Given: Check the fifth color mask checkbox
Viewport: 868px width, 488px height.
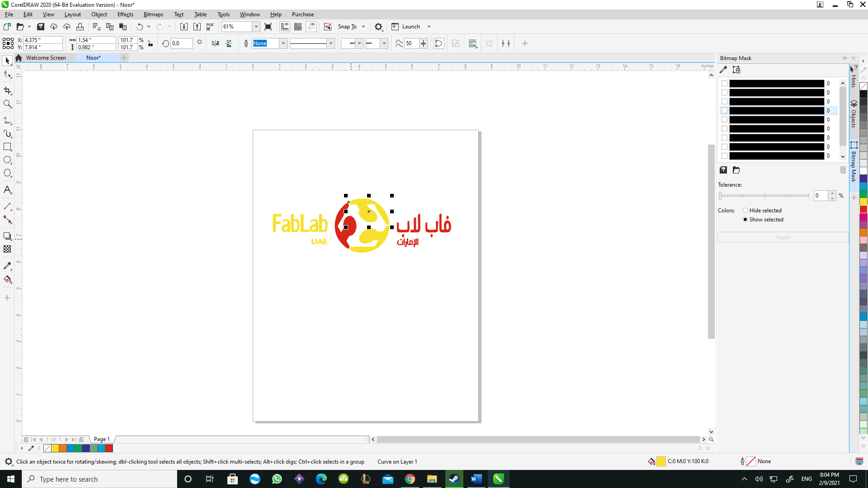Looking at the screenshot, I should [724, 120].
